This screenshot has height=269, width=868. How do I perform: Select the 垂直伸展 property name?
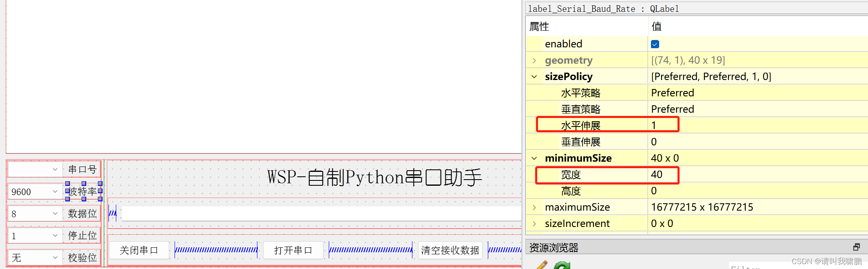pos(581,142)
